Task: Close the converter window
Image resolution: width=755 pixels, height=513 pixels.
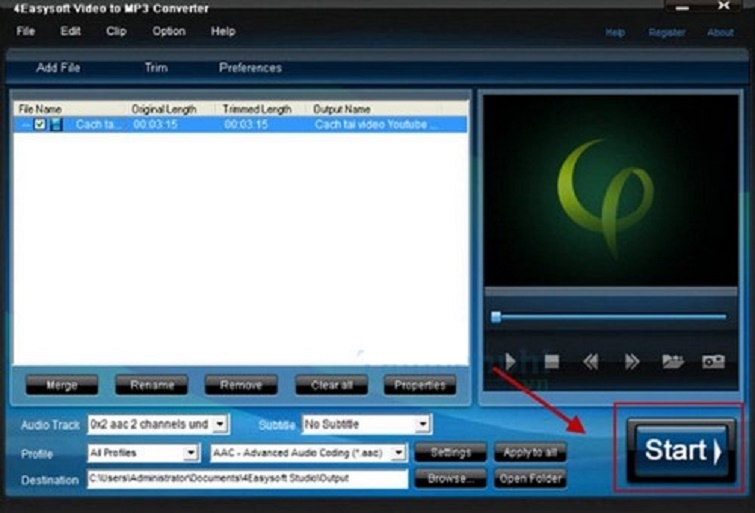Action: pyautogui.click(x=724, y=6)
